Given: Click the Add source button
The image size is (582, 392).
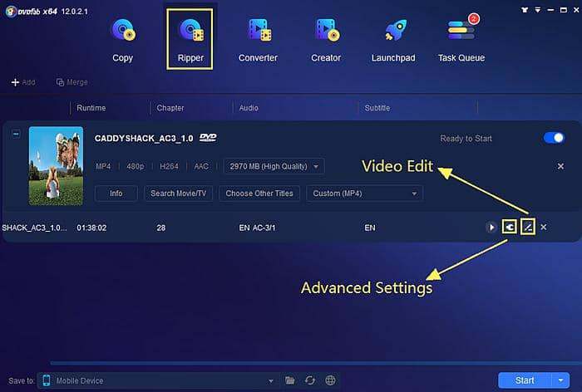Looking at the screenshot, I should 23,82.
